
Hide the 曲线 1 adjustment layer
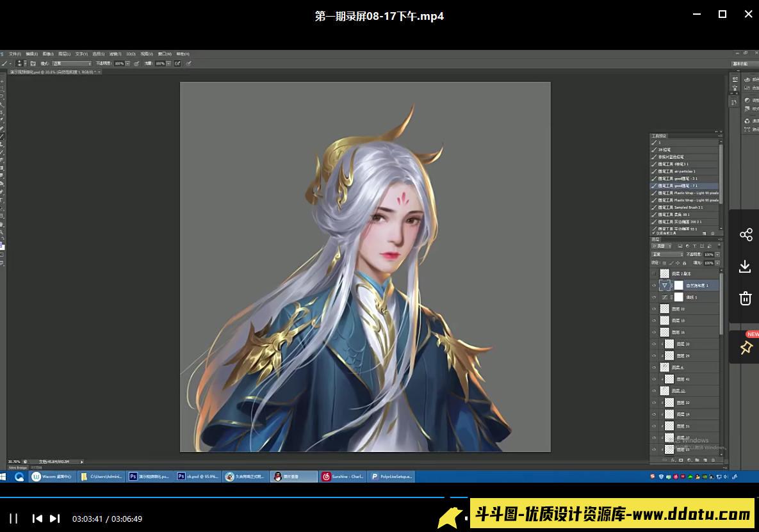655,297
